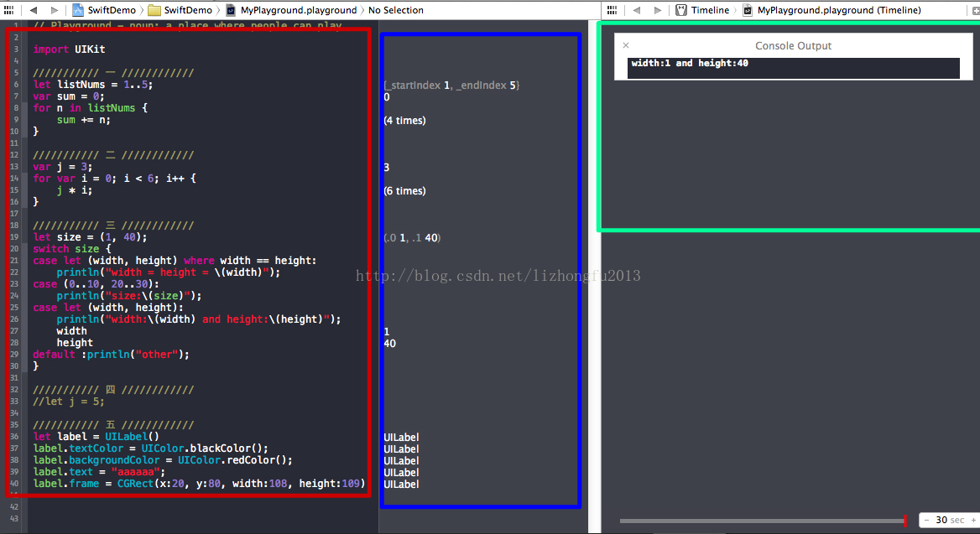
Task: Click the (4 times) result
Action: point(404,121)
